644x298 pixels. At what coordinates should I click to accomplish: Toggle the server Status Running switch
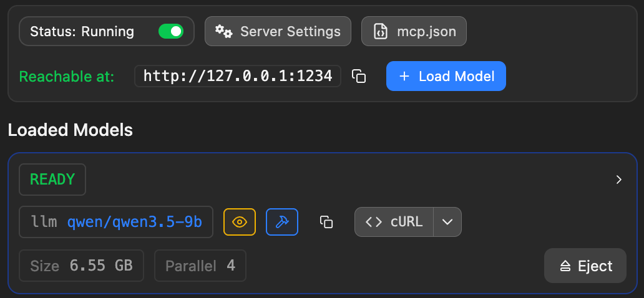click(x=171, y=31)
